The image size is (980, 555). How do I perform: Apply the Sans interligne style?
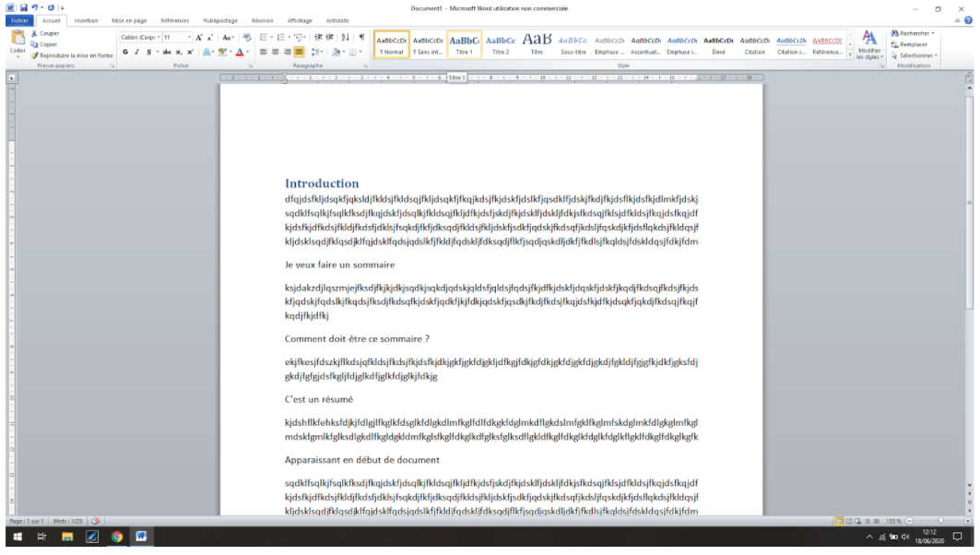coord(428,45)
